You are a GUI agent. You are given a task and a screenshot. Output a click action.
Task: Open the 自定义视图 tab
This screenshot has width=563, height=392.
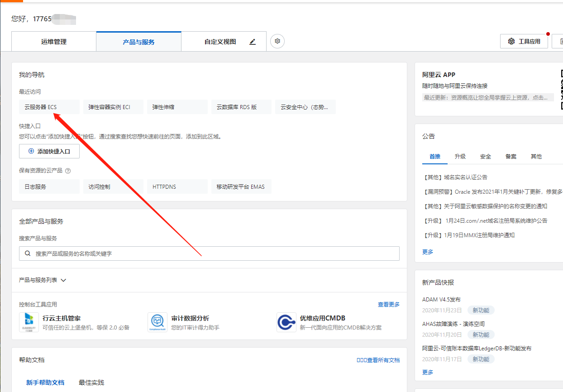click(x=224, y=42)
